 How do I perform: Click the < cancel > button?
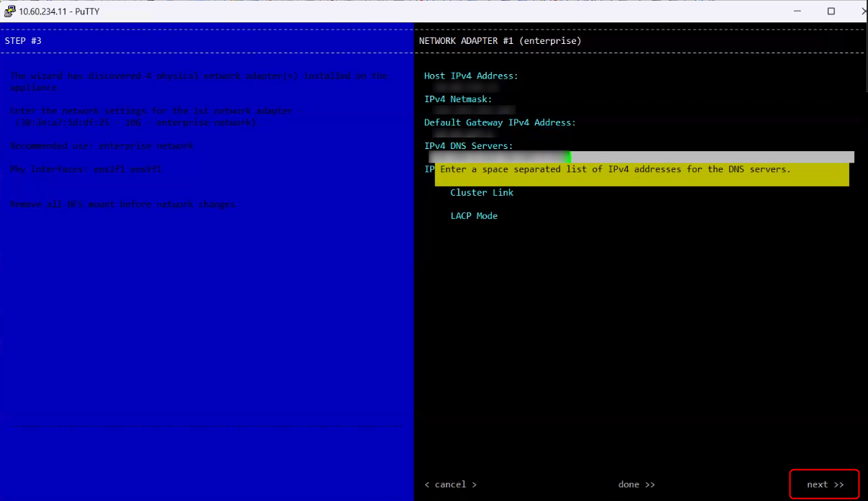coord(450,484)
